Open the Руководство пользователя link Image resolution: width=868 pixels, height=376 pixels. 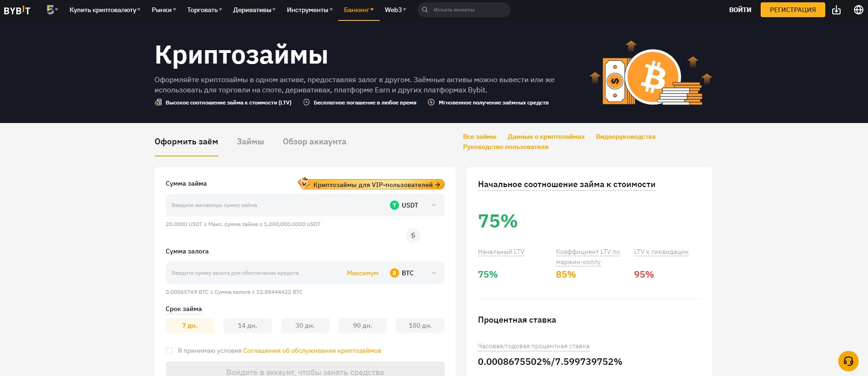506,147
